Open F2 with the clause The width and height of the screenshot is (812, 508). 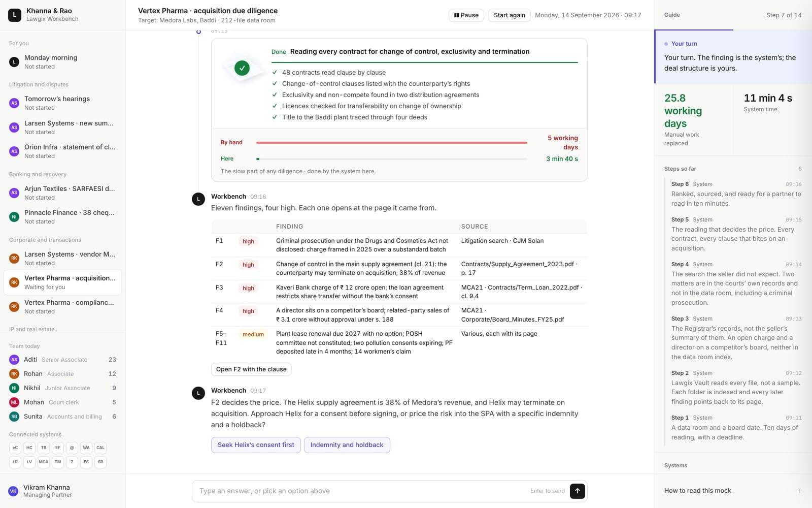point(251,369)
